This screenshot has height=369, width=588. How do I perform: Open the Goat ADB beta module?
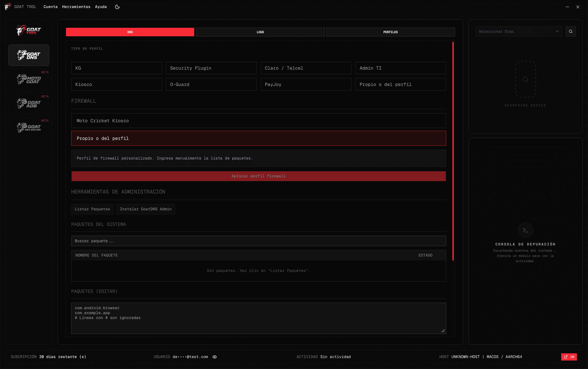pos(29,103)
